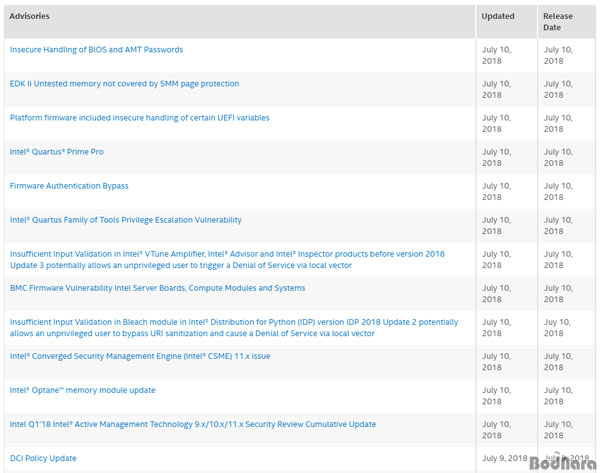The width and height of the screenshot is (600, 473).
Task: Open Platform firmware insecure handling of UEFI variables advisory
Action: 140,118
